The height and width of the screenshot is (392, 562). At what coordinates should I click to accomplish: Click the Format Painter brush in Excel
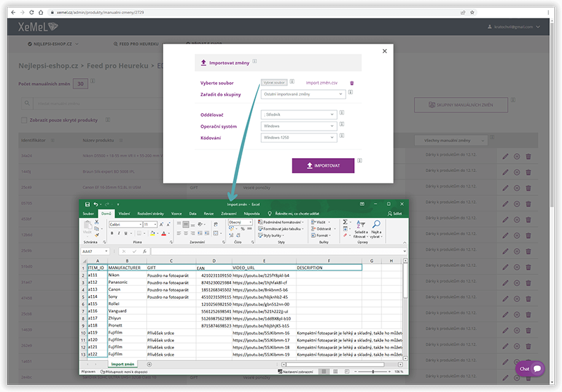coord(96,235)
